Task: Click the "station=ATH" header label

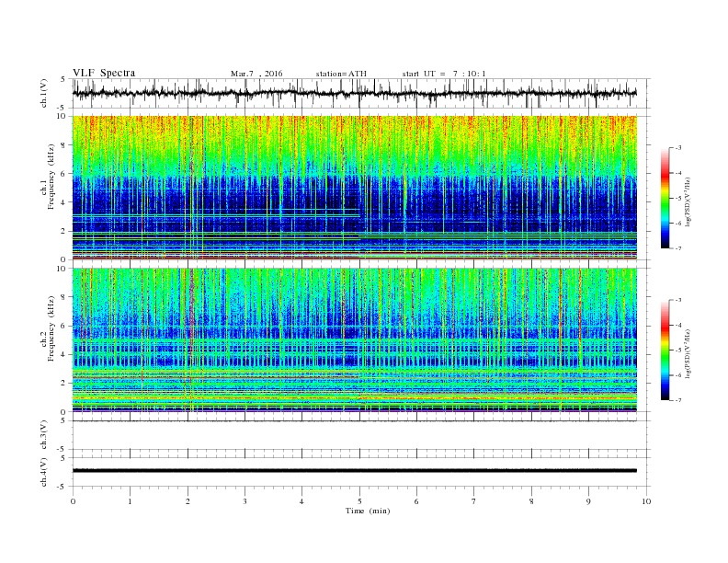Action: [341, 74]
